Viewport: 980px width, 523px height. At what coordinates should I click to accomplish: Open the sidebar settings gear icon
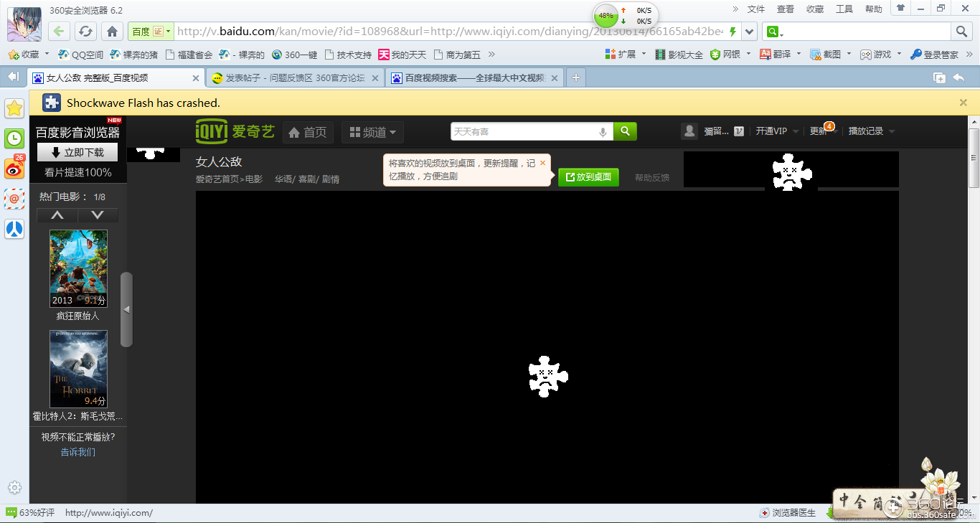click(x=14, y=486)
